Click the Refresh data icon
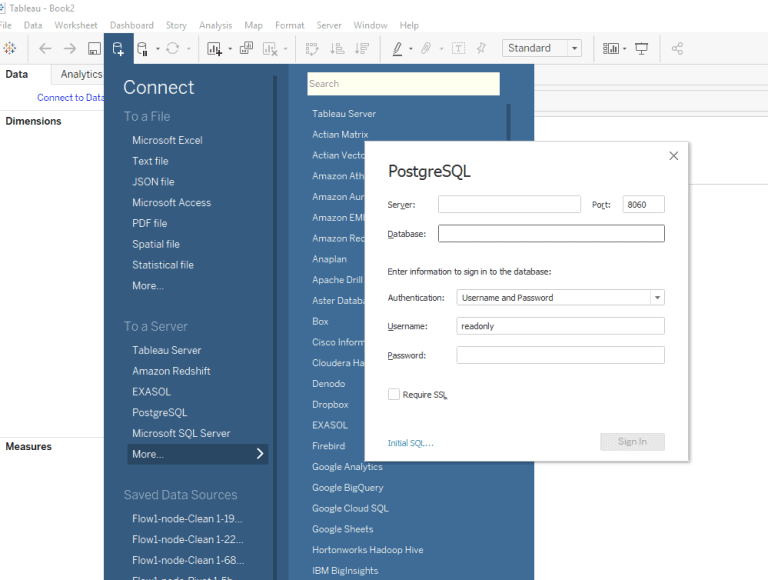 point(172,48)
